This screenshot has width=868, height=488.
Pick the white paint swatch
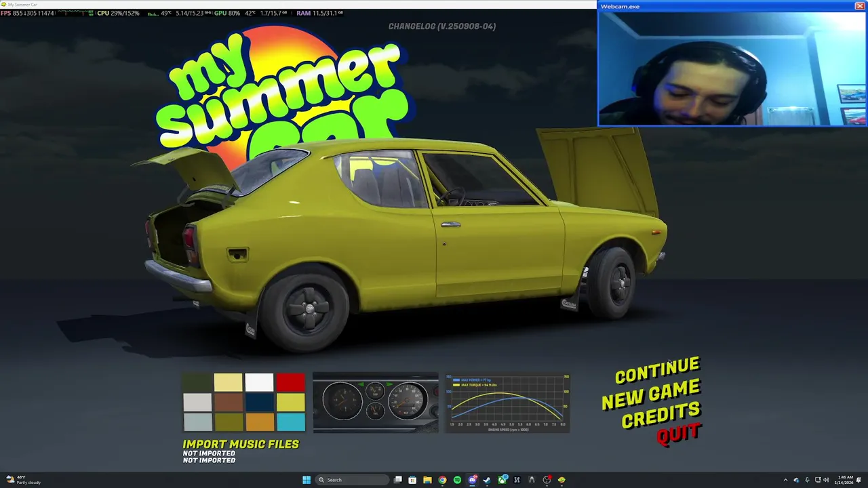(259, 383)
